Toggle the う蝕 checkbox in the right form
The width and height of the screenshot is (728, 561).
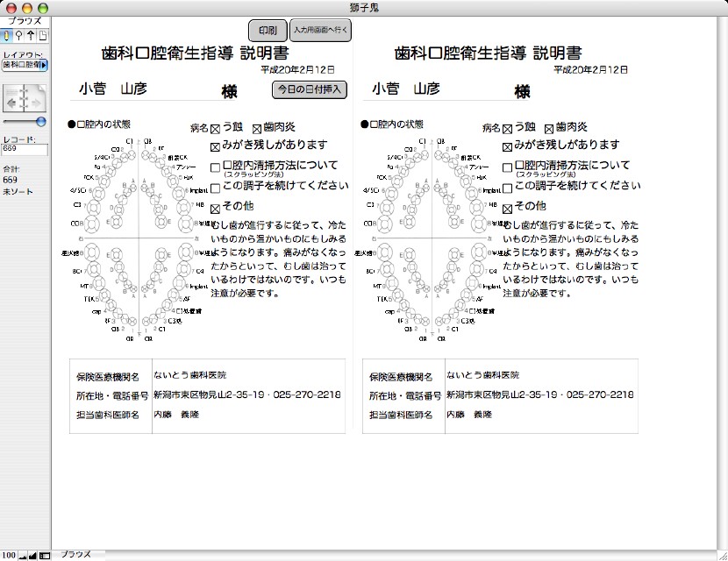508,129
